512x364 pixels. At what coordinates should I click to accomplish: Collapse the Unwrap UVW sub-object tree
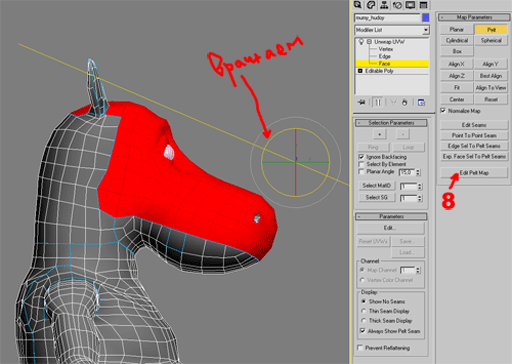pos(369,42)
